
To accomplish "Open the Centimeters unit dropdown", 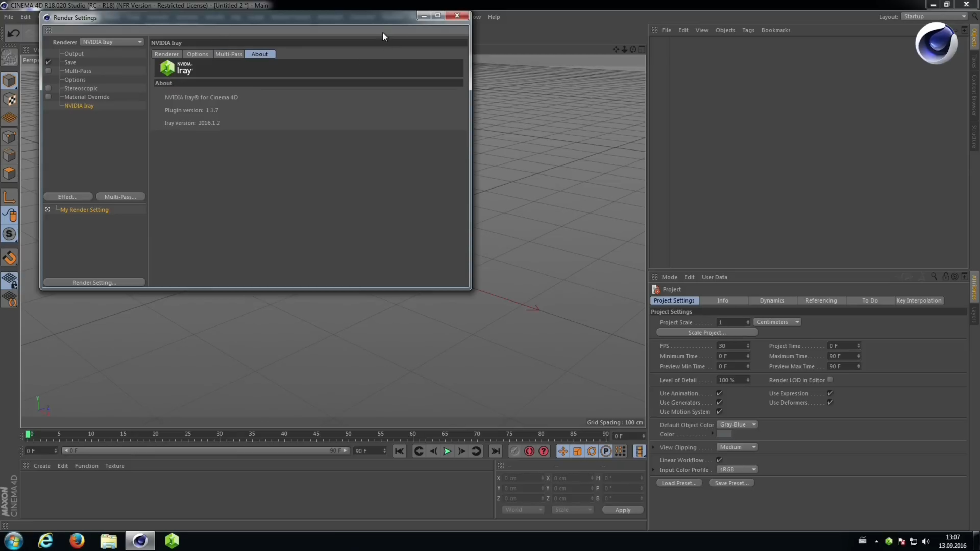I will pyautogui.click(x=777, y=322).
